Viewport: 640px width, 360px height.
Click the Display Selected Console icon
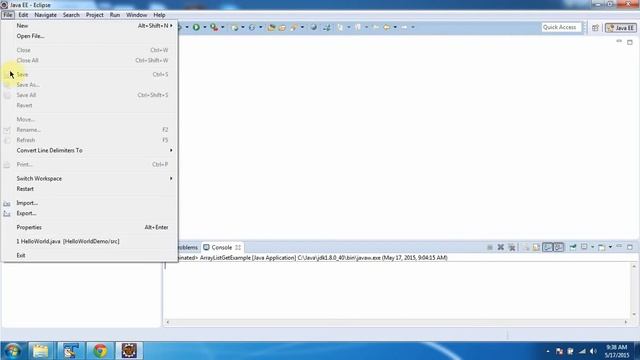coord(584,247)
